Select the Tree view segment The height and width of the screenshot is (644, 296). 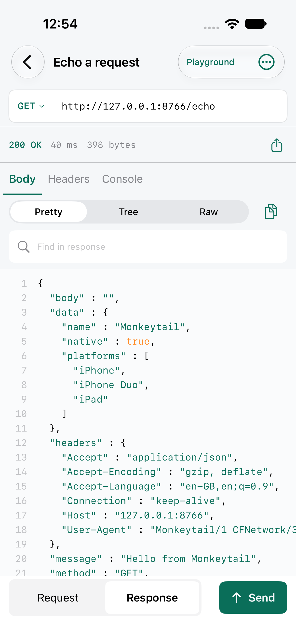pyautogui.click(x=128, y=212)
